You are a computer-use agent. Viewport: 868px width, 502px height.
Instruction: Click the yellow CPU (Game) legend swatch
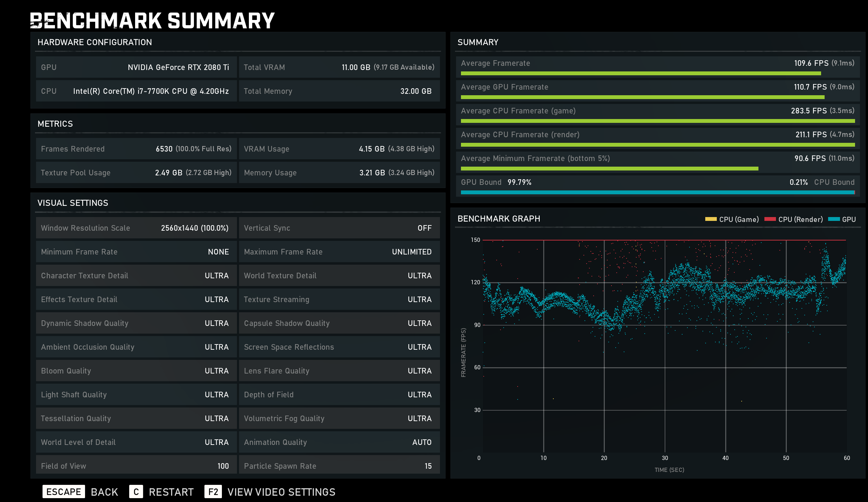710,219
